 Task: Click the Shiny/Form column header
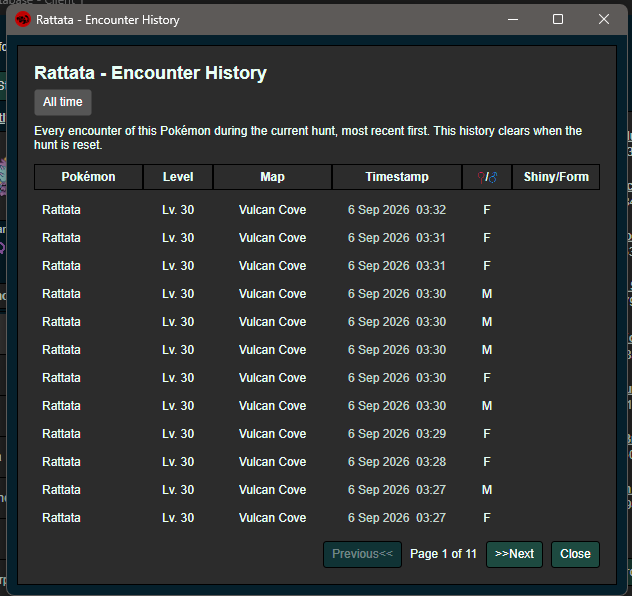click(556, 177)
